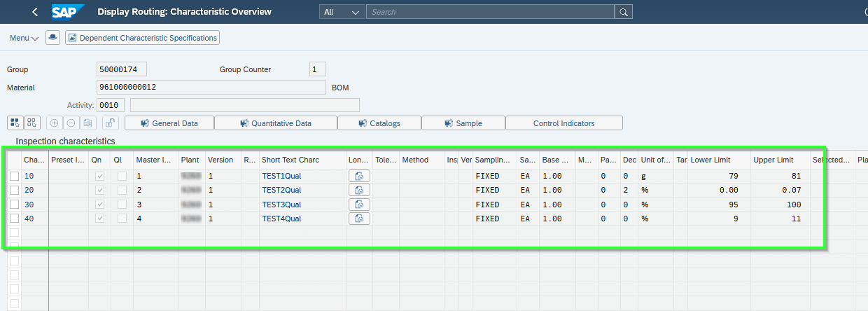Click the Unit of... column header
Image resolution: width=868 pixels, height=311 pixels.
656,160
